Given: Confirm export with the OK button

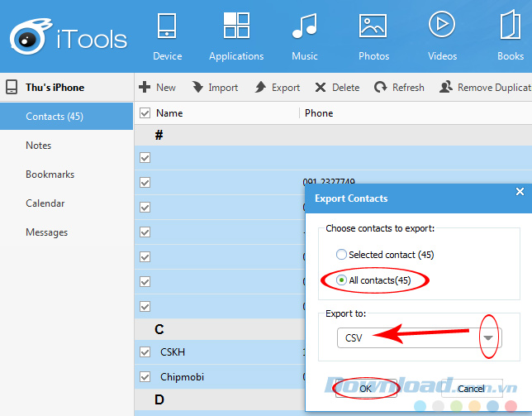Looking at the screenshot, I should click(x=365, y=388).
